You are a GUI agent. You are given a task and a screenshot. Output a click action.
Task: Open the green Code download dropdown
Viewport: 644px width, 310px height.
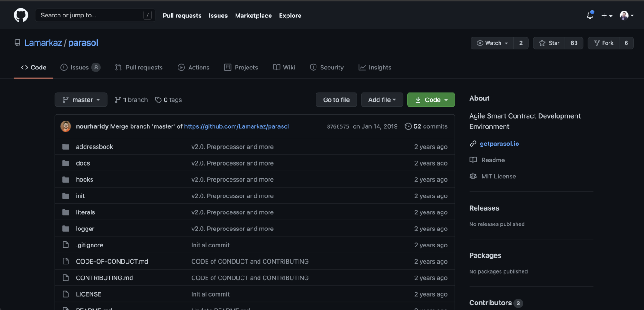[x=431, y=100]
